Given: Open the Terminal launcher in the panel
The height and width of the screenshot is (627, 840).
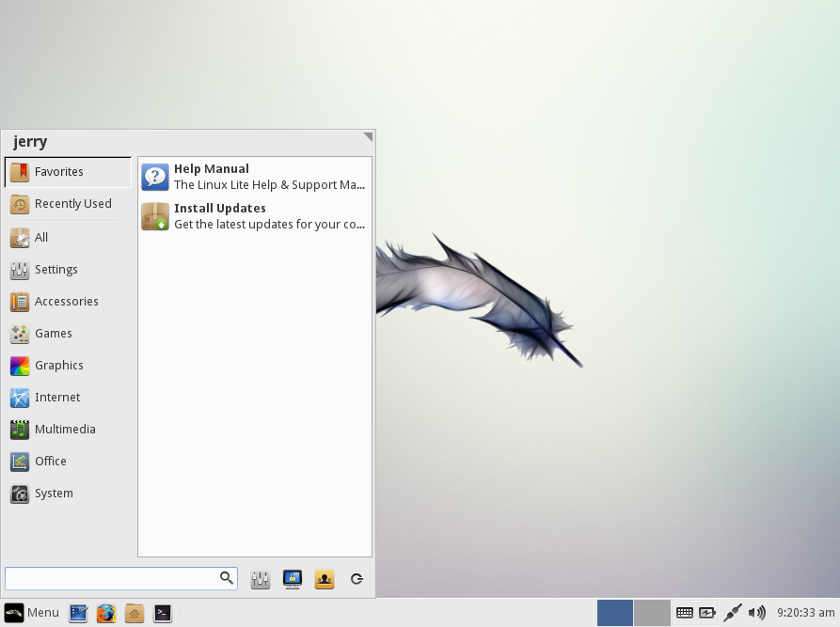Looking at the screenshot, I should [x=163, y=613].
